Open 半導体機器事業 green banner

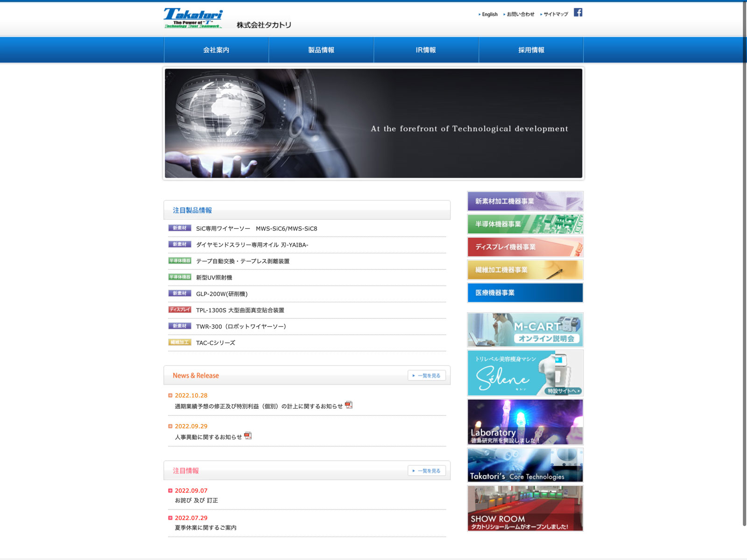tap(525, 224)
